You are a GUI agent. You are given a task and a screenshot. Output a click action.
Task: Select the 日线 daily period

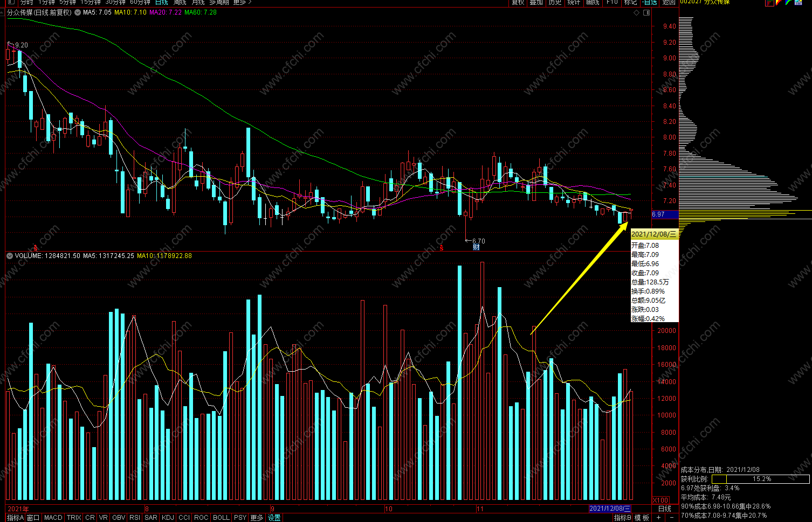coord(162,2)
